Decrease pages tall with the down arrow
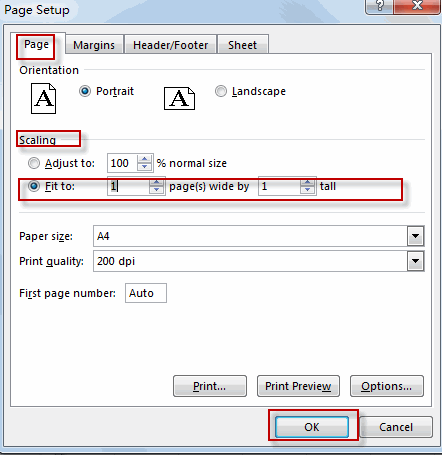The image size is (442, 455). 307,190
